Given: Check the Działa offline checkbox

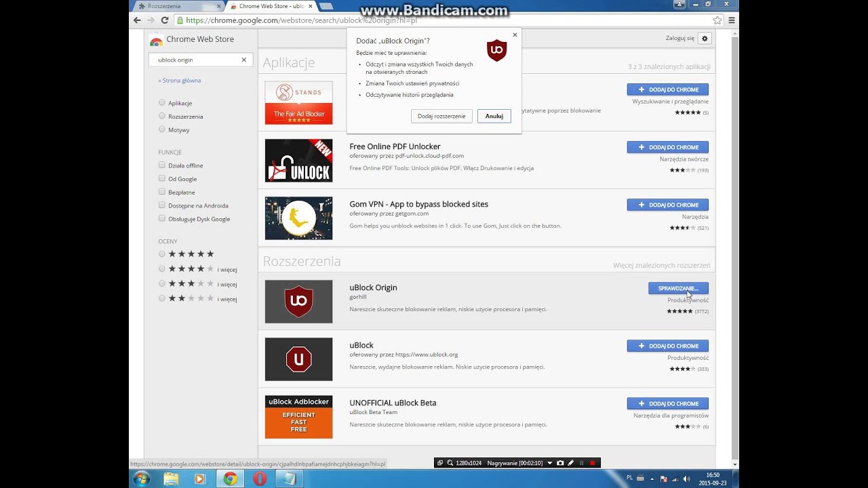Looking at the screenshot, I should pyautogui.click(x=162, y=165).
